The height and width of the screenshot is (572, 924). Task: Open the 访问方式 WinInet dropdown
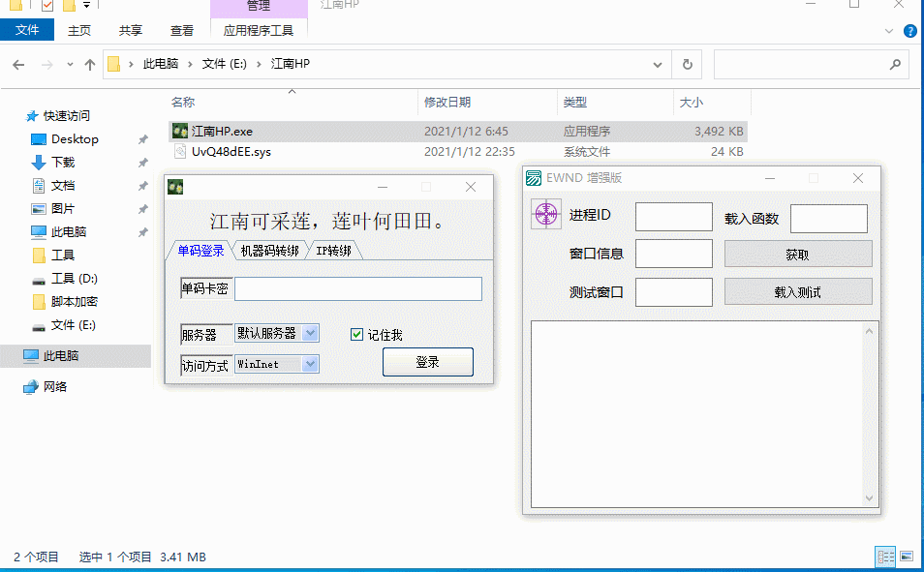(310, 364)
